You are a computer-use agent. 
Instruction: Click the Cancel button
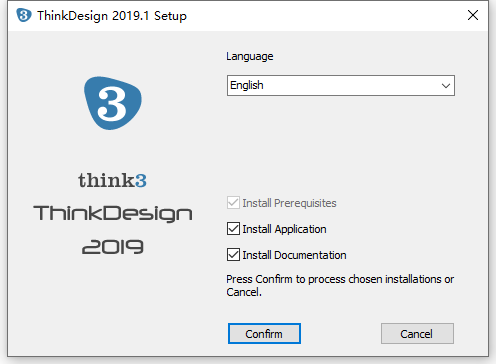click(417, 333)
